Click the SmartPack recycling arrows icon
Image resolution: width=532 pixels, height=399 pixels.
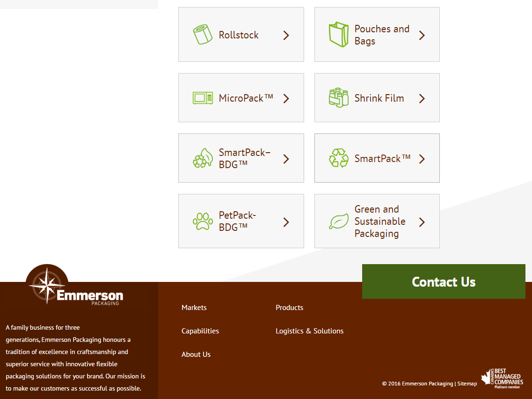pos(339,158)
